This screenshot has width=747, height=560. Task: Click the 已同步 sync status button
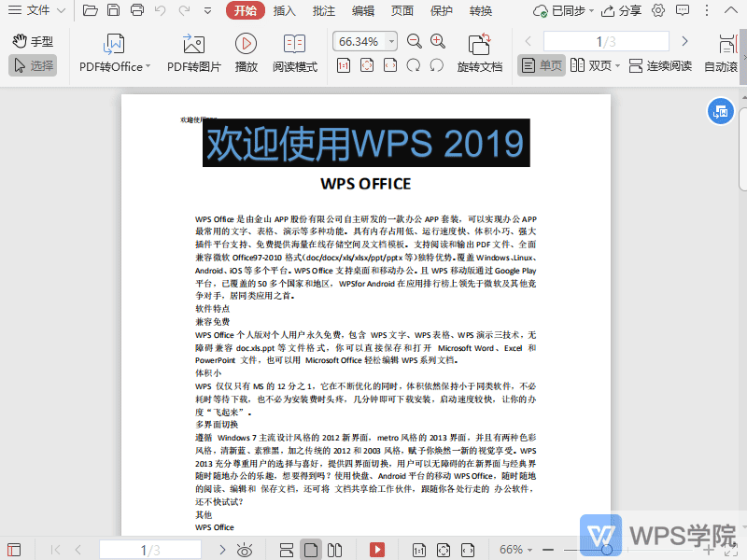(563, 10)
